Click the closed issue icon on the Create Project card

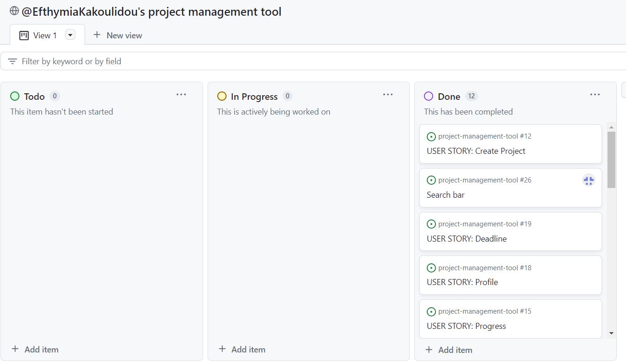(x=431, y=136)
